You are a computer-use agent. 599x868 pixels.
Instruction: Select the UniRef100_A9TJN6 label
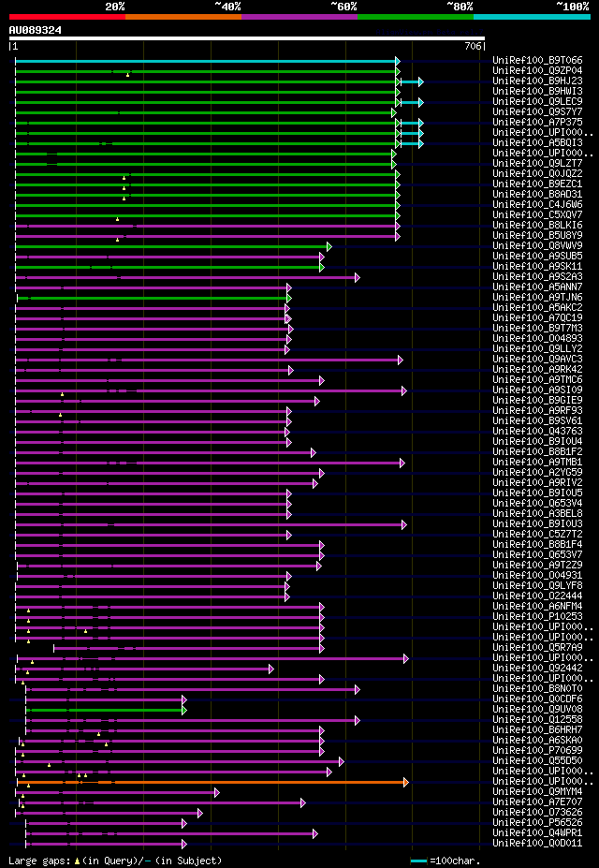[537, 298]
